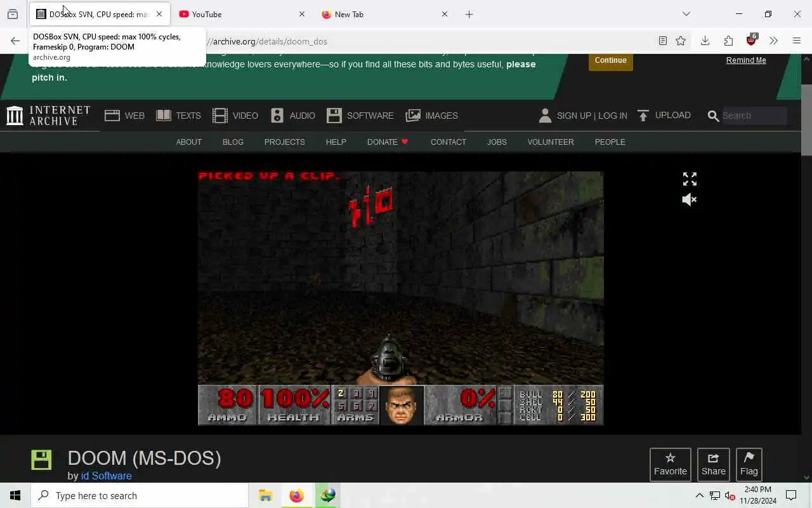Open the volume tray icon
The height and width of the screenshot is (508, 812).
click(730, 495)
